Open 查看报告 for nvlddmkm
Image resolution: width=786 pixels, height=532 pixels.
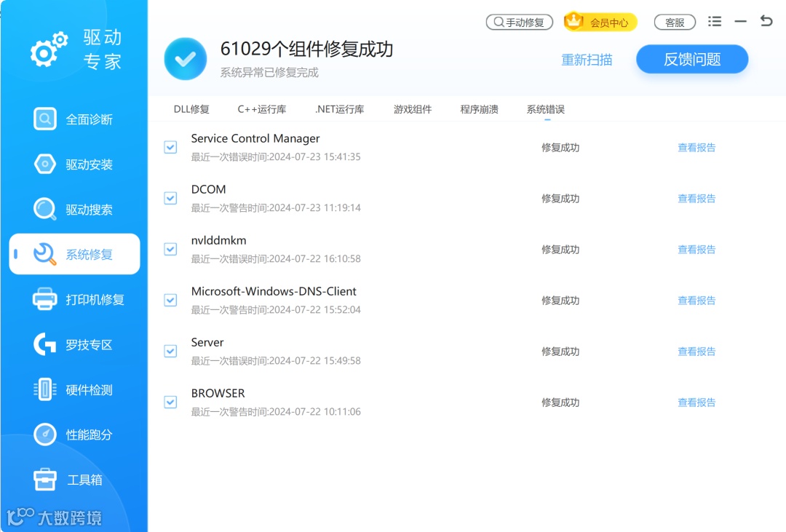[x=696, y=249]
